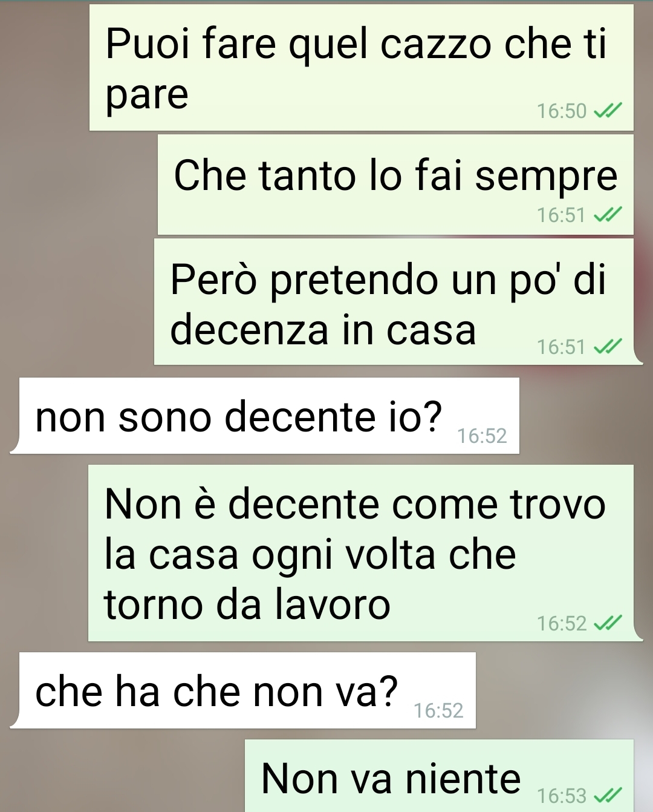Tap 16:52 timestamp of 'che ha che non va?'
Screen dimensions: 653x812
pyautogui.click(x=438, y=710)
